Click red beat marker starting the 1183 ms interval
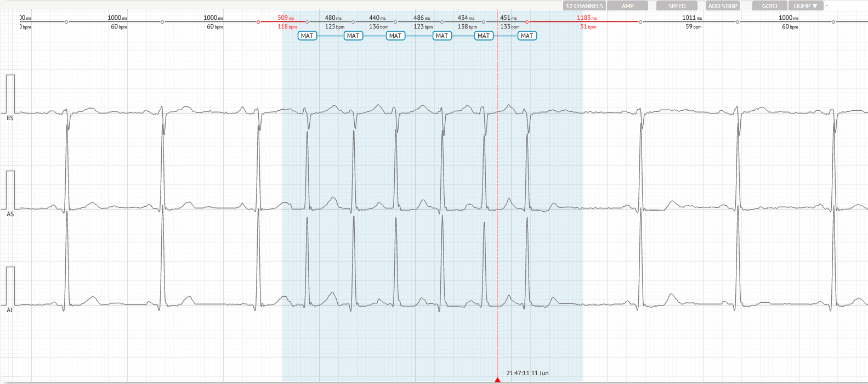 (527, 22)
